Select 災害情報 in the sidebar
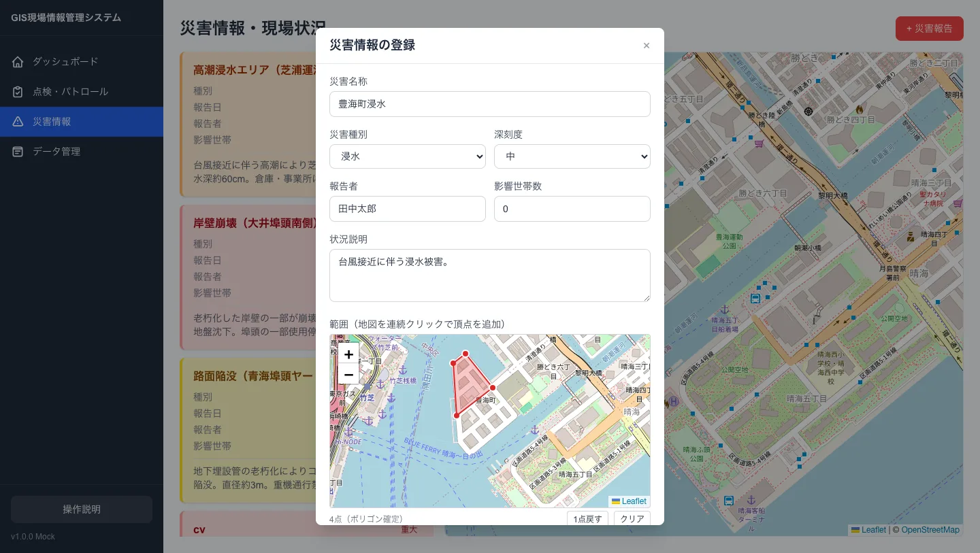Screen dimensions: 980x553 tap(82, 122)
